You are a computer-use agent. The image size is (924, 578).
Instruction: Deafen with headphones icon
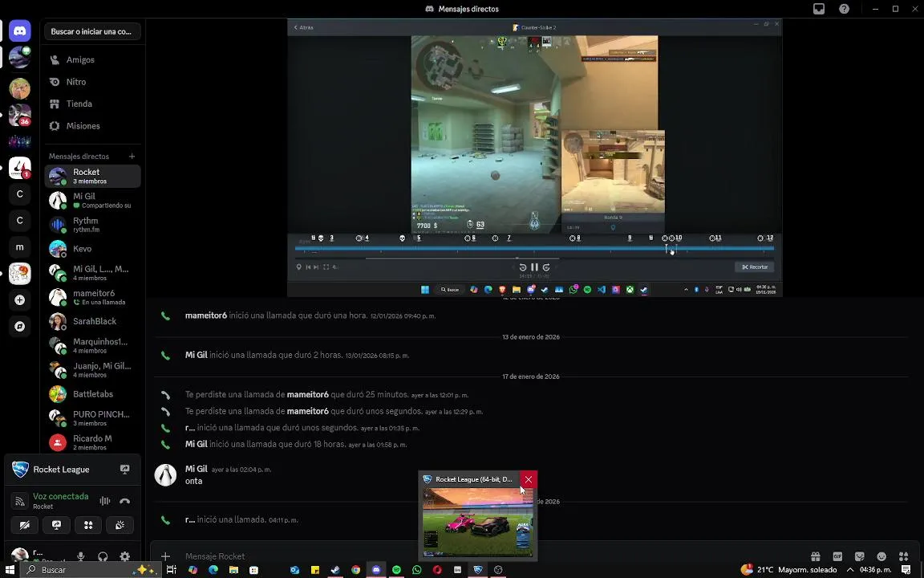click(103, 556)
